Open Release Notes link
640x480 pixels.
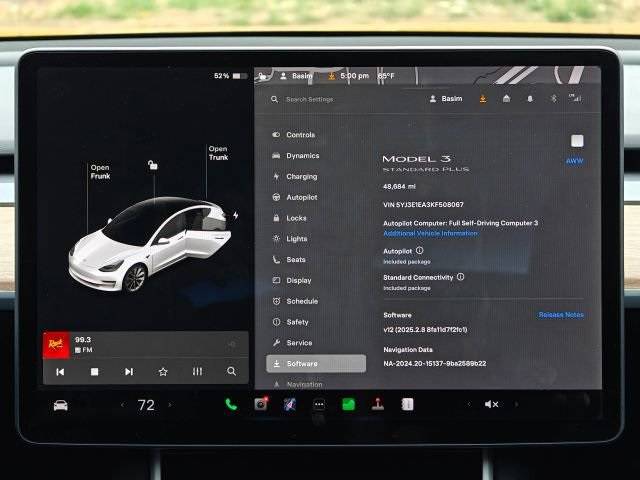point(561,315)
